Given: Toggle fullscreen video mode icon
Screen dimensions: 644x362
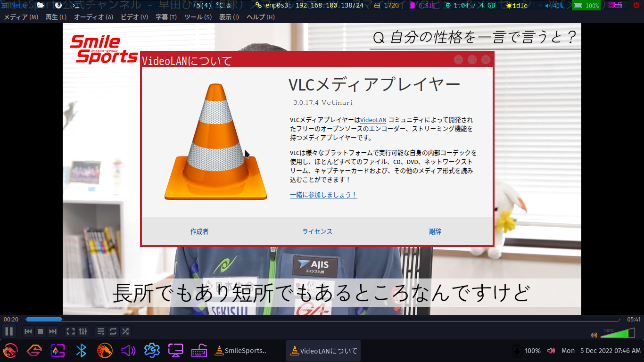Looking at the screenshot, I should click(x=71, y=331).
